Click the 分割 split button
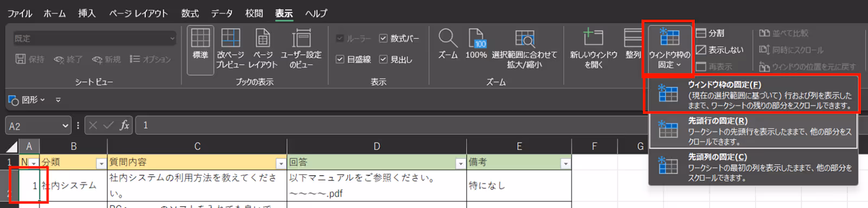The image size is (868, 208). pos(710,33)
